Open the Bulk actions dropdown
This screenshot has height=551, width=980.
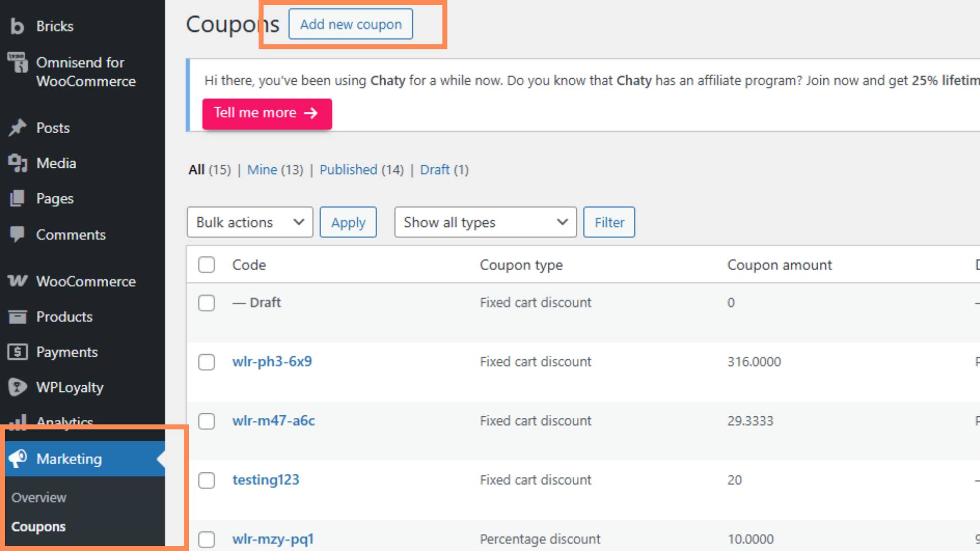[250, 222]
